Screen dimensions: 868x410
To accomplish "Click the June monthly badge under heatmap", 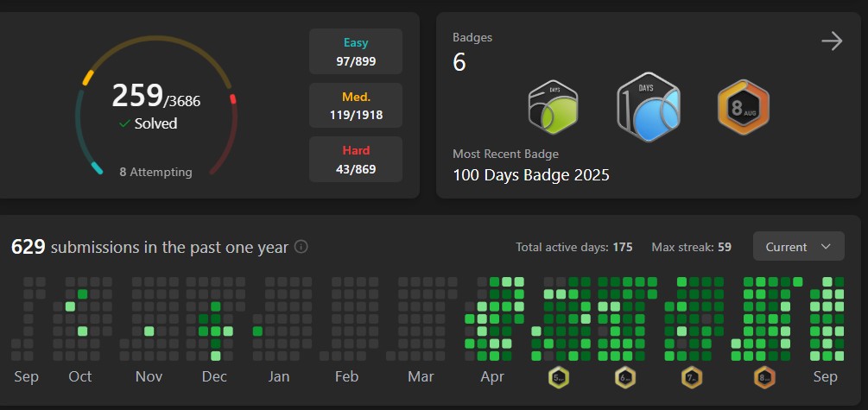I will click(625, 377).
